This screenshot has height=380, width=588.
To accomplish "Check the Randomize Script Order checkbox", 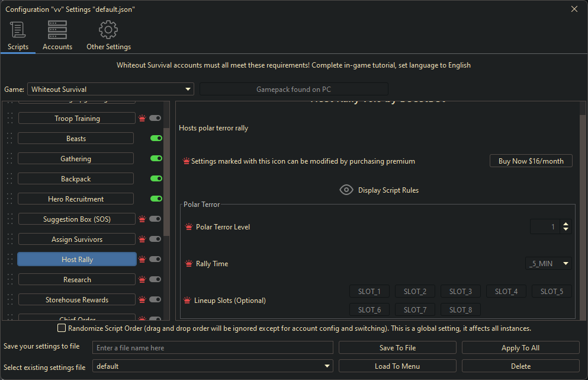I will pyautogui.click(x=62, y=328).
